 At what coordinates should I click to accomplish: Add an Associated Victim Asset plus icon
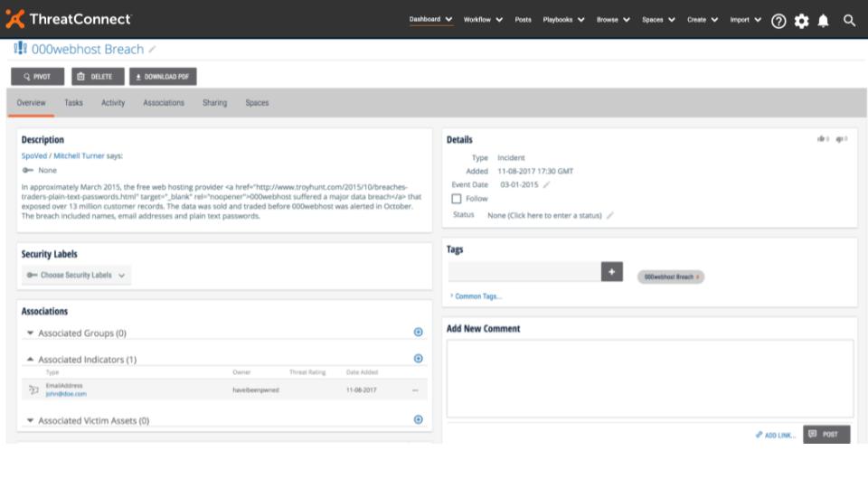418,419
